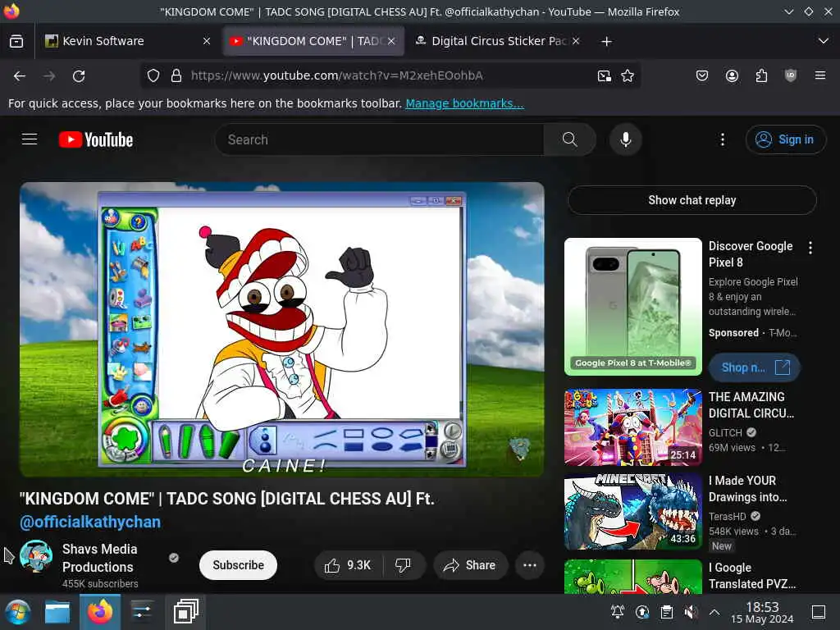
Task: Open more actions ellipsis below video
Action: (x=529, y=565)
